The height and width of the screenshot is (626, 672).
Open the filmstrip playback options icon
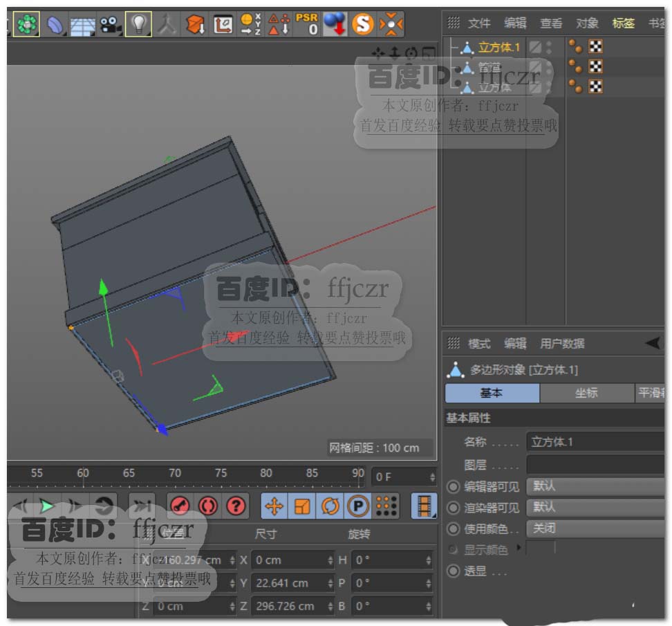(x=423, y=506)
